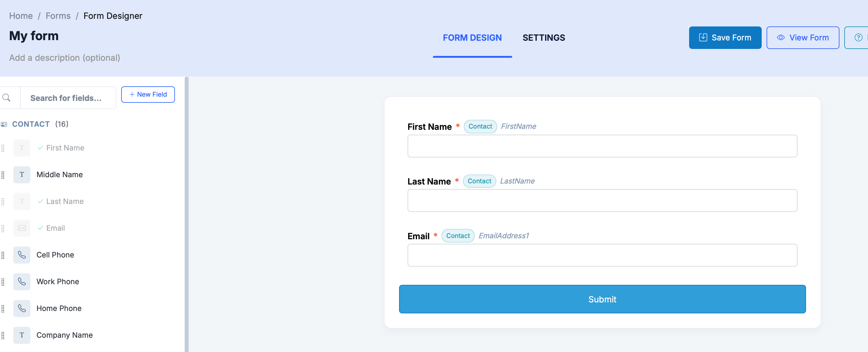Click the form Submit button
This screenshot has height=352, width=868.
(x=602, y=299)
